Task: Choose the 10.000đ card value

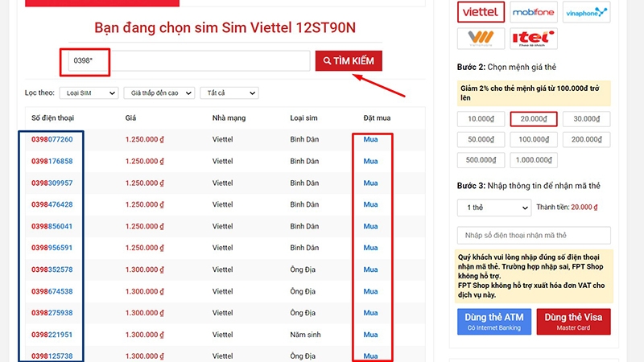Action: tap(481, 119)
